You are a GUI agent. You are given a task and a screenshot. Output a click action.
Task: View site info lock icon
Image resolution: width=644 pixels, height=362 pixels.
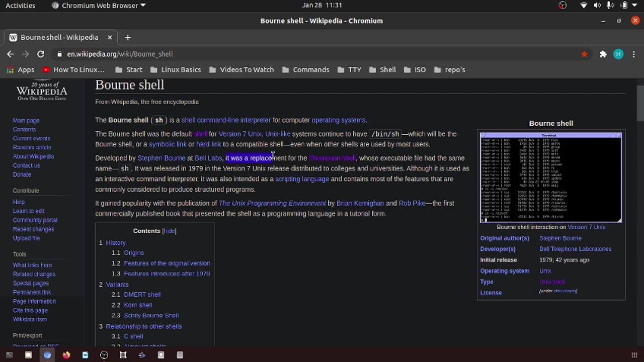click(60, 54)
